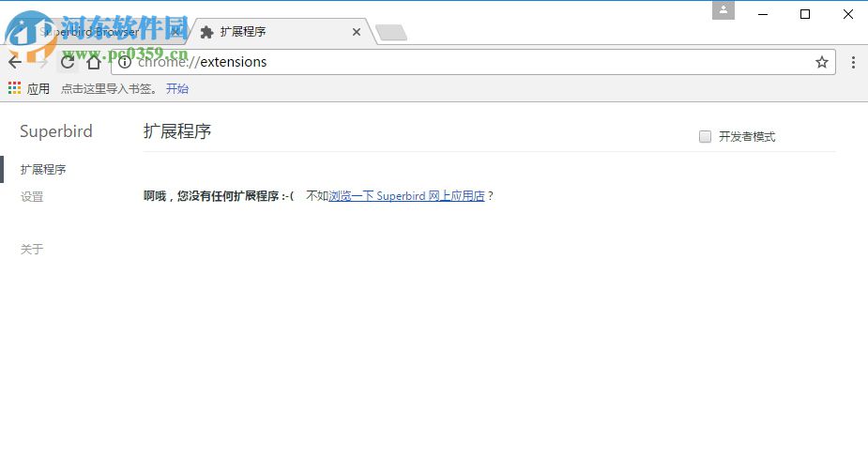868x458 pixels.
Task: Bookmark this page with the star icon
Action: click(x=821, y=62)
